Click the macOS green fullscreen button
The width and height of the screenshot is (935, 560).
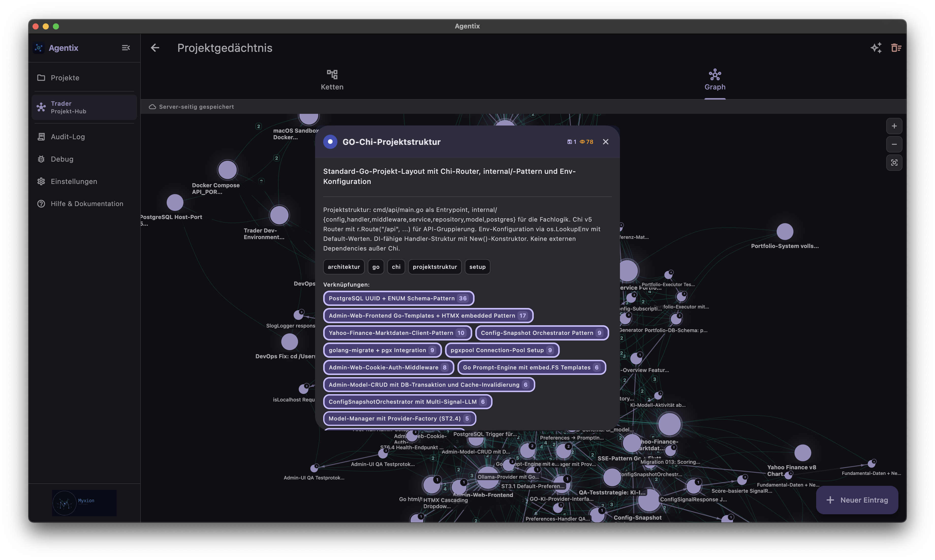pyautogui.click(x=56, y=26)
